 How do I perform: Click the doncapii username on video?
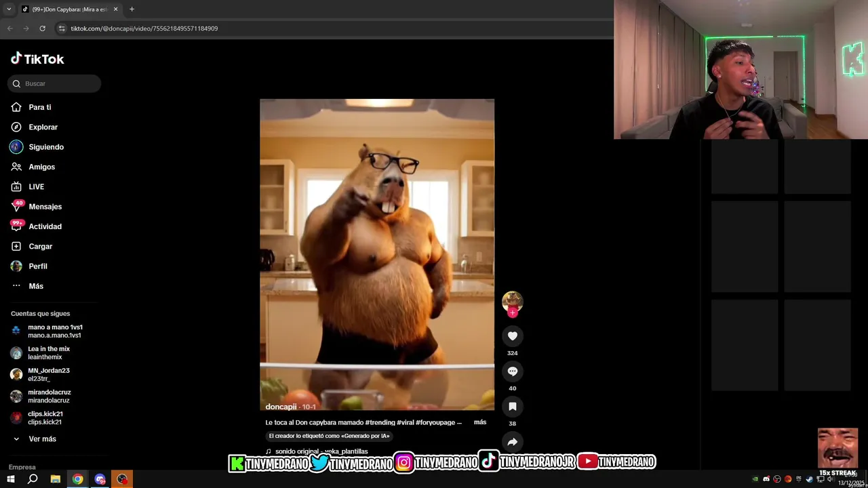pyautogui.click(x=281, y=407)
